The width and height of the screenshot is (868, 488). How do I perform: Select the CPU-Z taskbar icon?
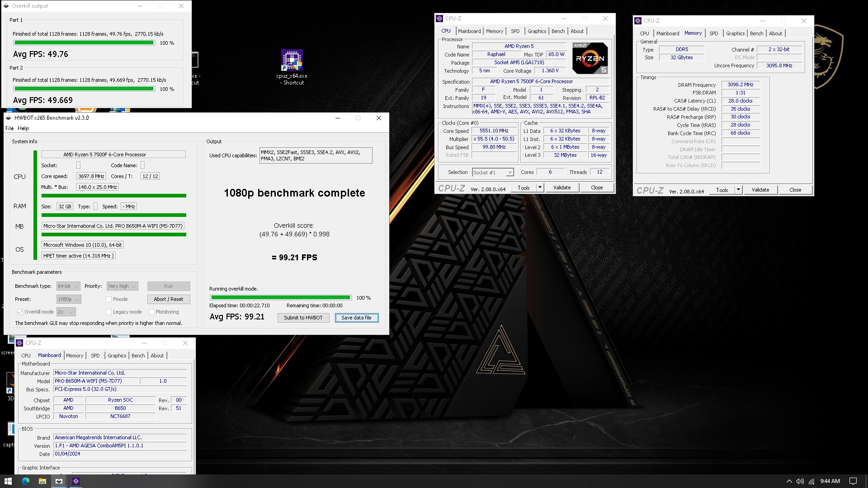[x=76, y=481]
